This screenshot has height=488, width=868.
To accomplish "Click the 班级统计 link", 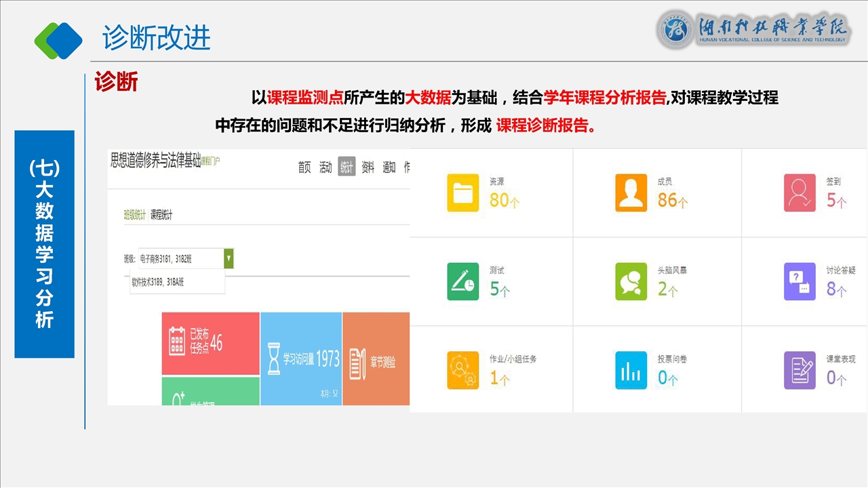I will [134, 215].
